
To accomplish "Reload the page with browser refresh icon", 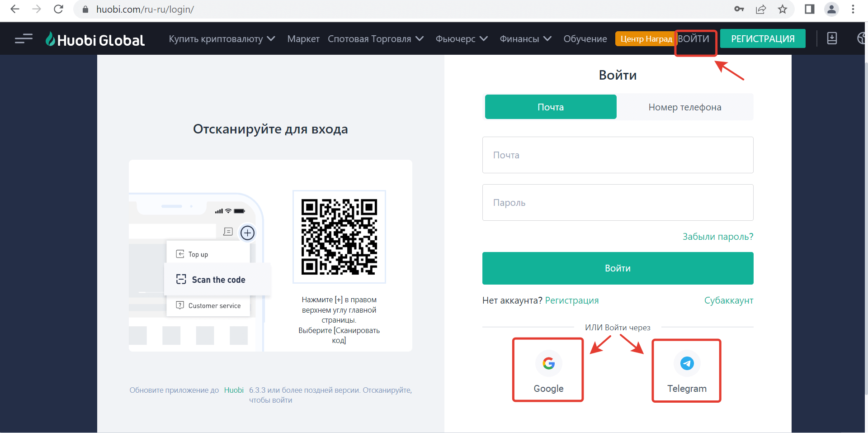I will point(58,9).
